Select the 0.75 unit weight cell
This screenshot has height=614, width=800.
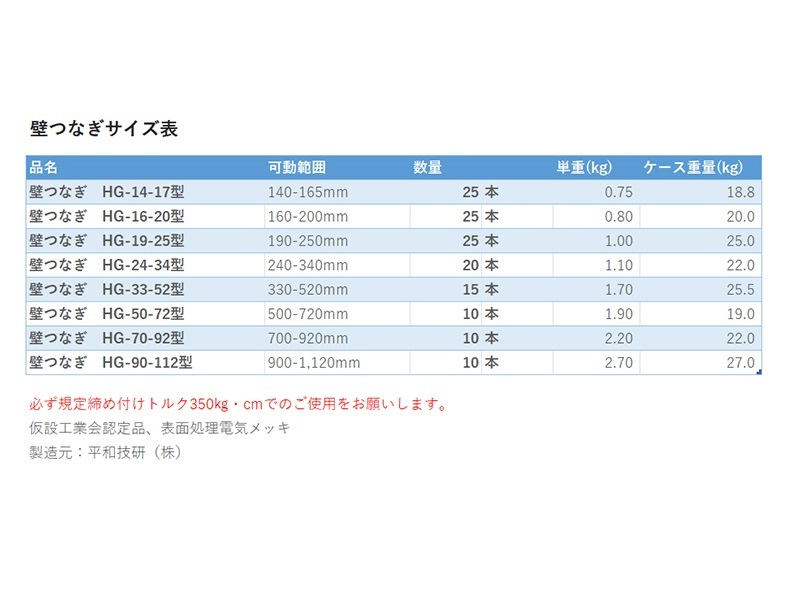pyautogui.click(x=596, y=192)
